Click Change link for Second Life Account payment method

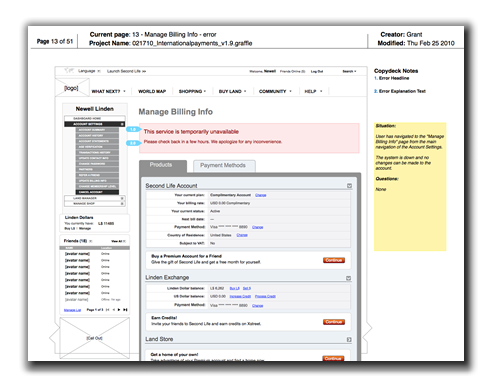point(258,227)
